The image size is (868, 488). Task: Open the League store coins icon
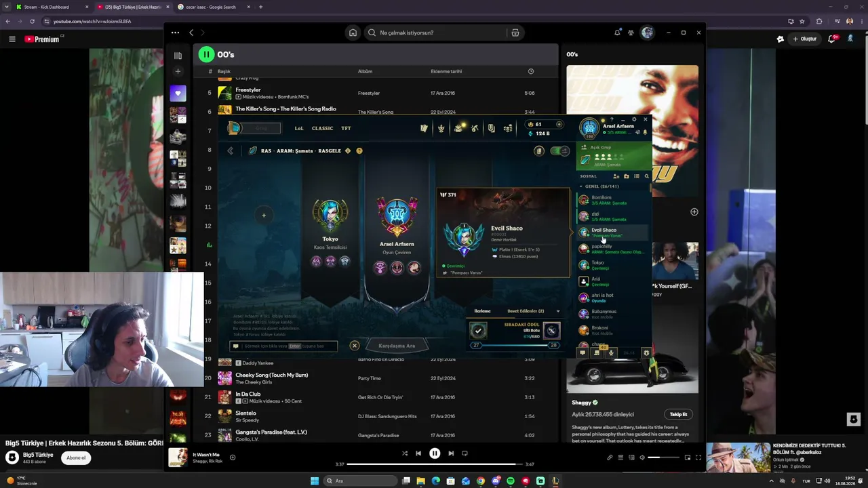[x=508, y=128]
